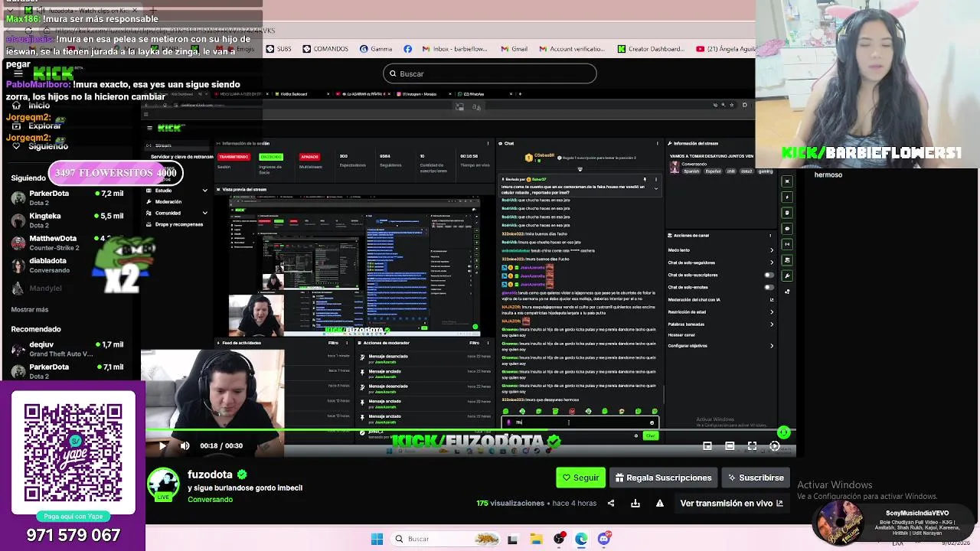
Task: Toggle Chat de solo-emotes in clip dashboard
Action: point(769,287)
